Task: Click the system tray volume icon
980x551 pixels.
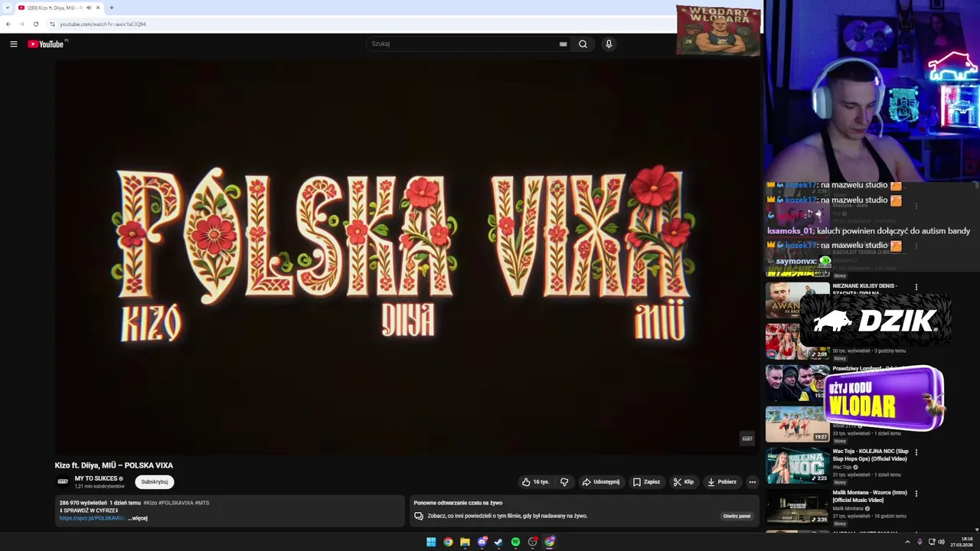Action: (x=941, y=542)
